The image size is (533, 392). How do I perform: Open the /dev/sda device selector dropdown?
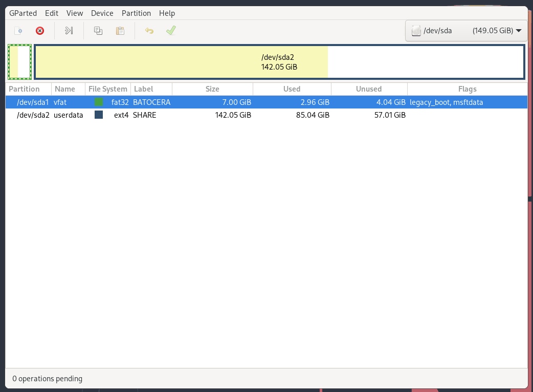(x=466, y=31)
